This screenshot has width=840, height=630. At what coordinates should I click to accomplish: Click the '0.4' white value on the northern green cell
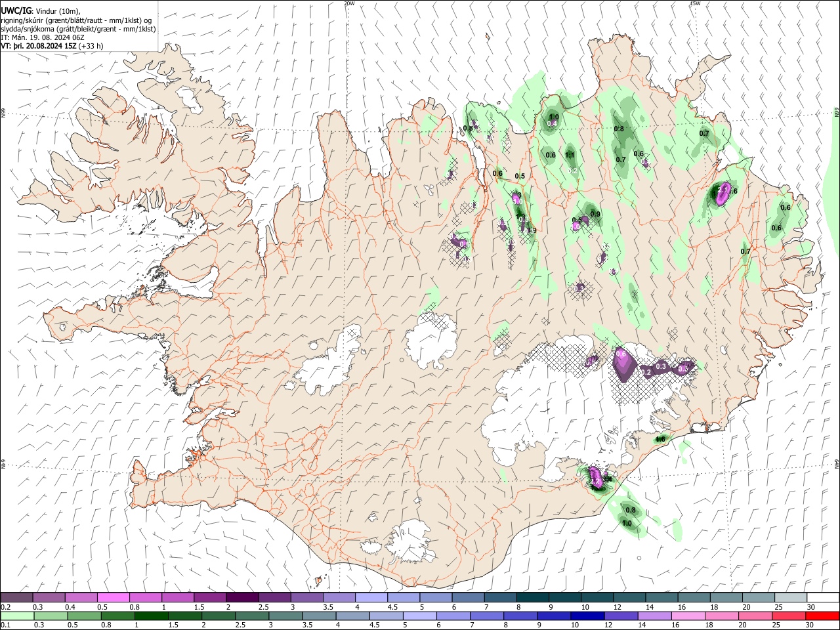pos(553,123)
